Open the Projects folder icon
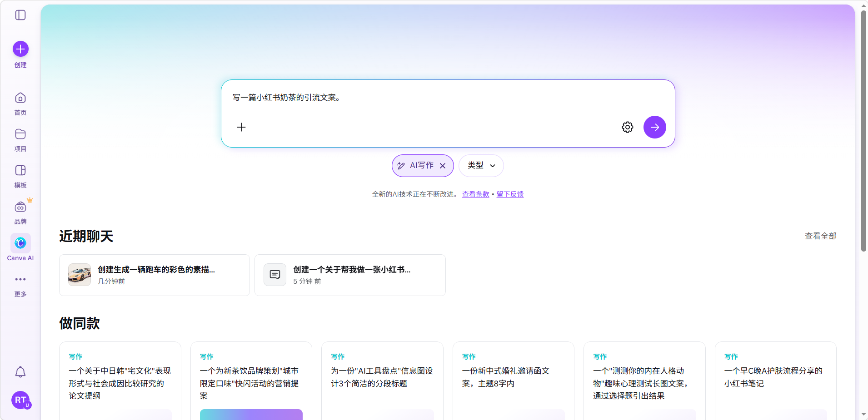The image size is (868, 420). click(20, 134)
